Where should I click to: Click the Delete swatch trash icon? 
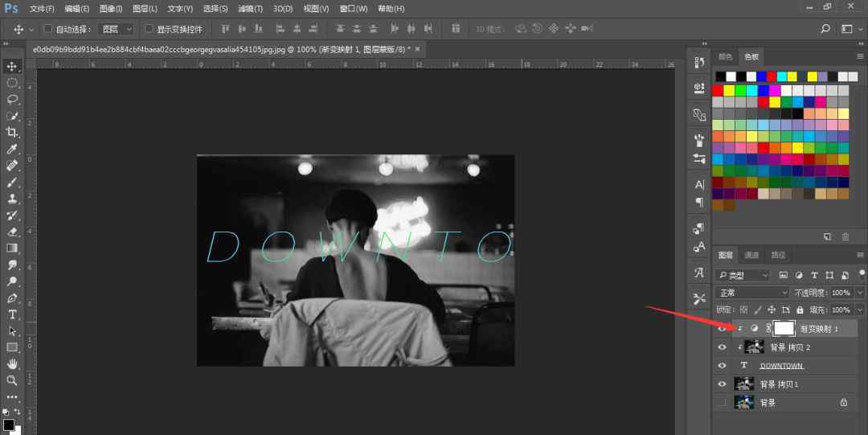coord(845,236)
